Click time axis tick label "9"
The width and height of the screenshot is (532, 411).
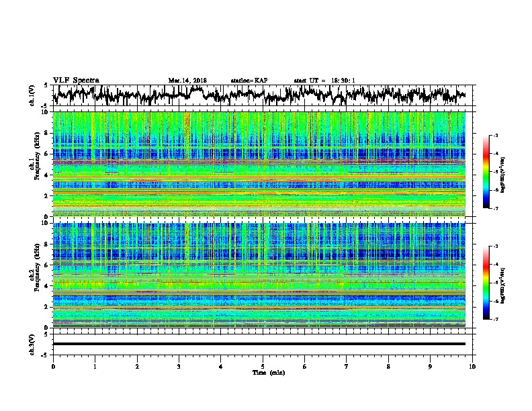click(x=430, y=367)
